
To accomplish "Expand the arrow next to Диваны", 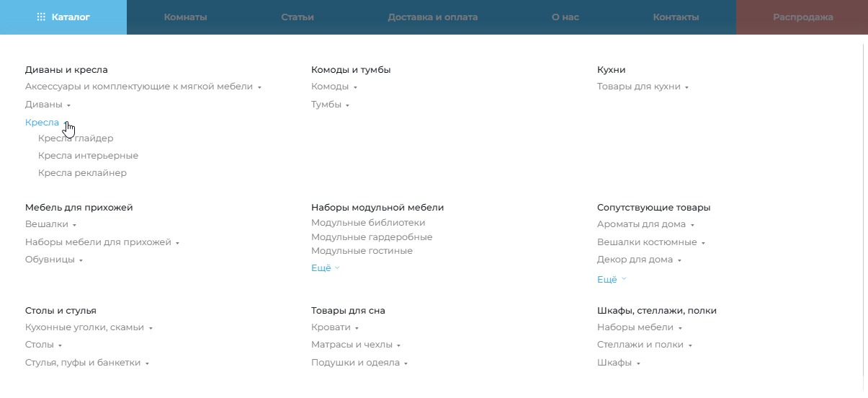I will point(68,105).
